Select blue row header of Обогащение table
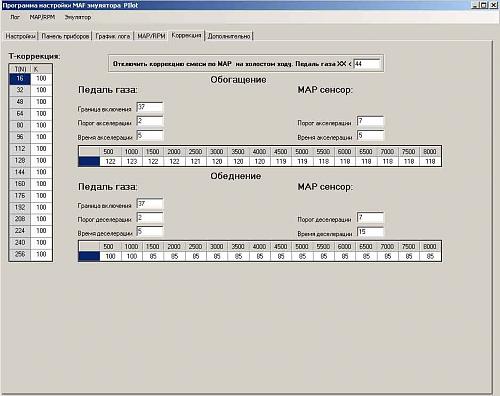The image size is (500, 396). point(89,162)
